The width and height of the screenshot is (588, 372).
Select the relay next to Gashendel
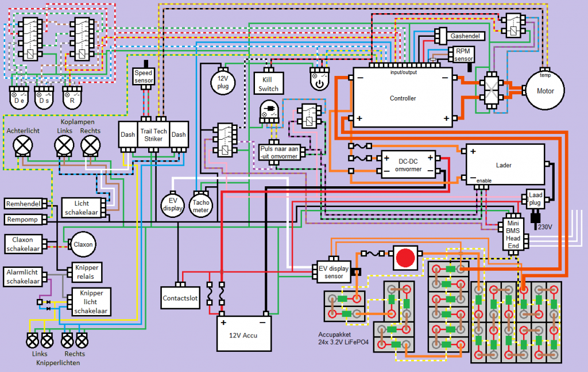pyautogui.click(x=513, y=25)
